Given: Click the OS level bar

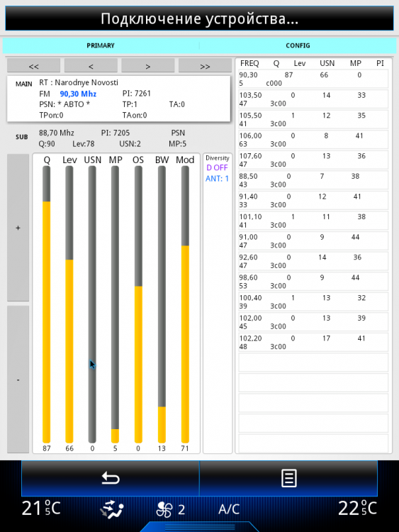Looking at the screenshot, I should pos(138,304).
